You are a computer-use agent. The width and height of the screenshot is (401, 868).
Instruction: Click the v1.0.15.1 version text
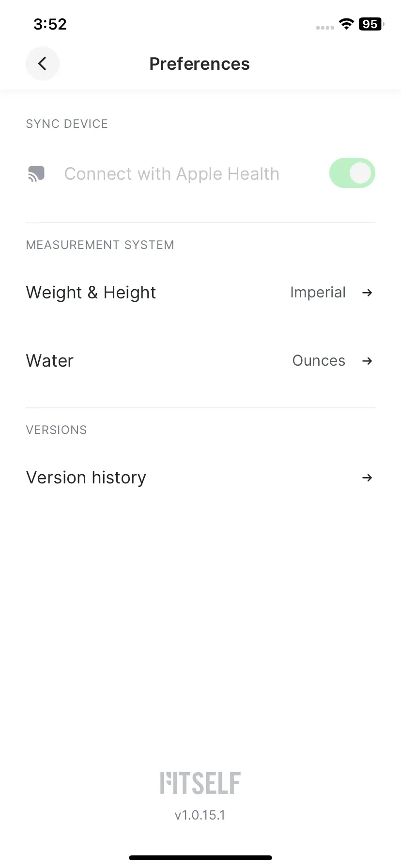[200, 815]
